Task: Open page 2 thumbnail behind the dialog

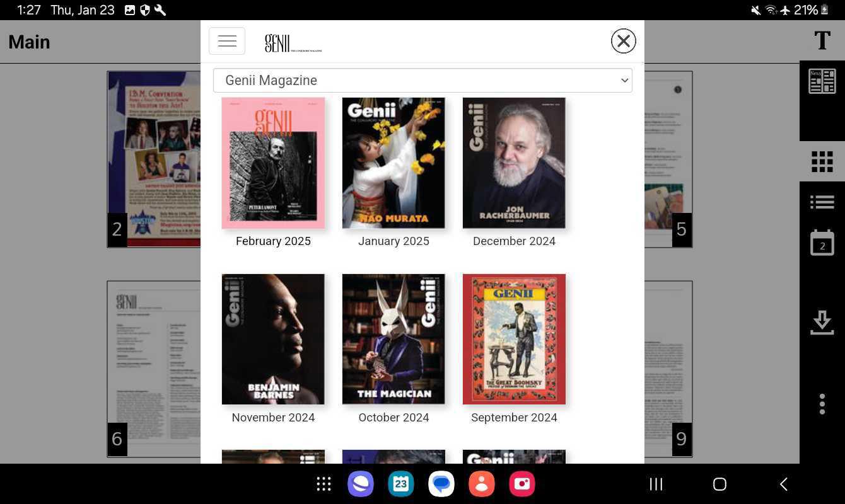Action: (154, 159)
